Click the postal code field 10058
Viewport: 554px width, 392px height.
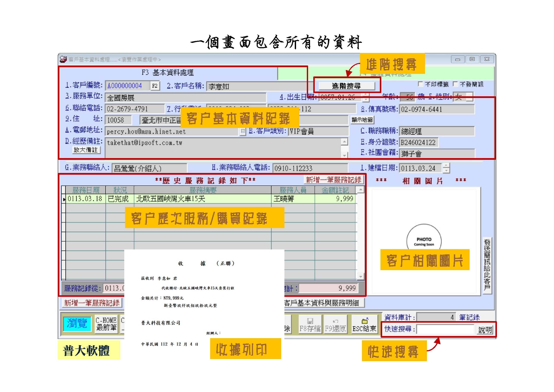(x=118, y=120)
